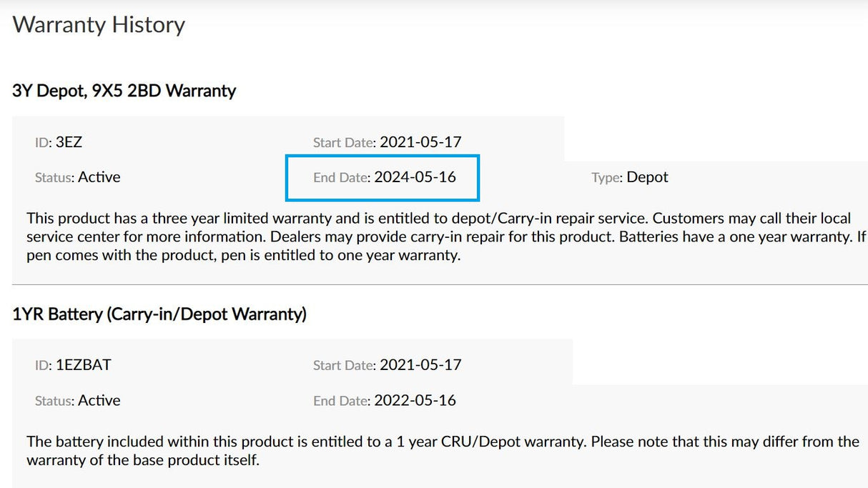This screenshot has height=488, width=868.
Task: Click the "Type" label in 3Y Depot section
Action: [607, 178]
